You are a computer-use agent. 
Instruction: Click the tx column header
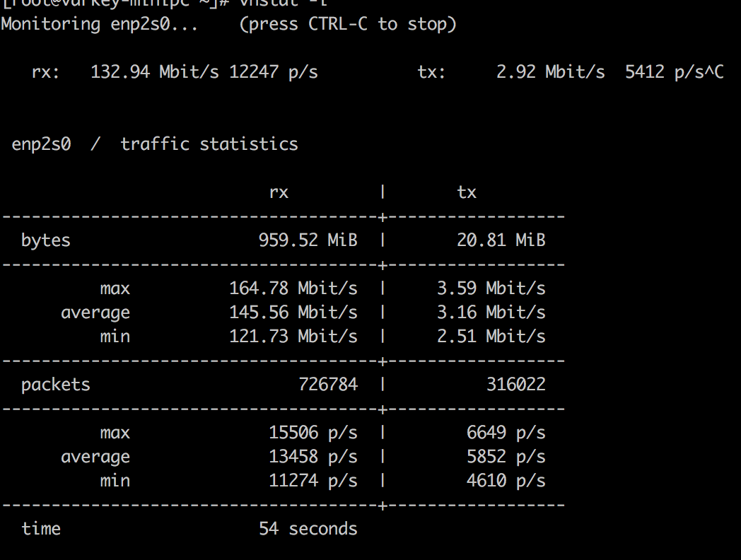click(467, 192)
